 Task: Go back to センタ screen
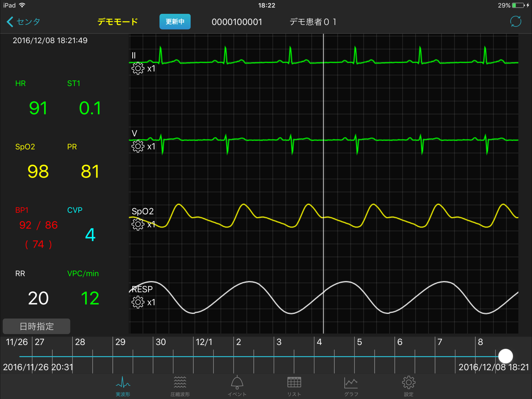(23, 22)
